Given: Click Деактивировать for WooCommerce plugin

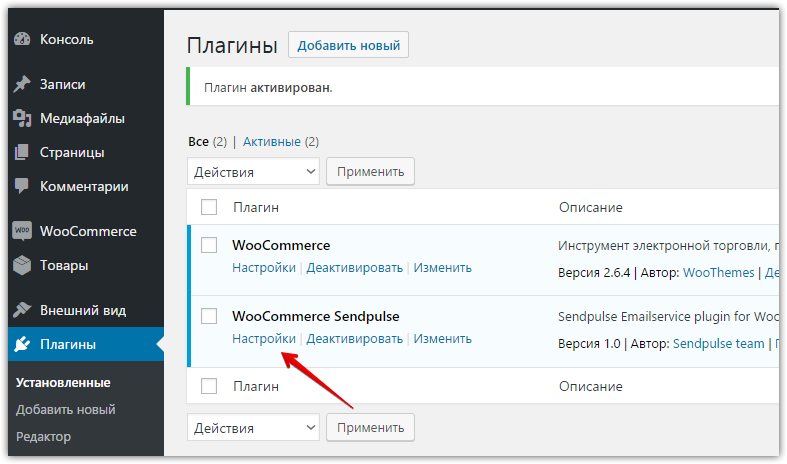Looking at the screenshot, I should (x=355, y=268).
